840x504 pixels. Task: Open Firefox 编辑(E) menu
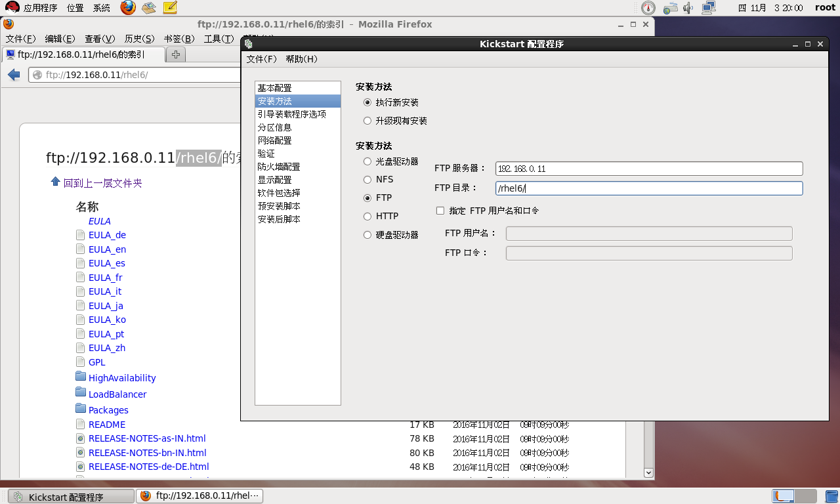(x=60, y=39)
